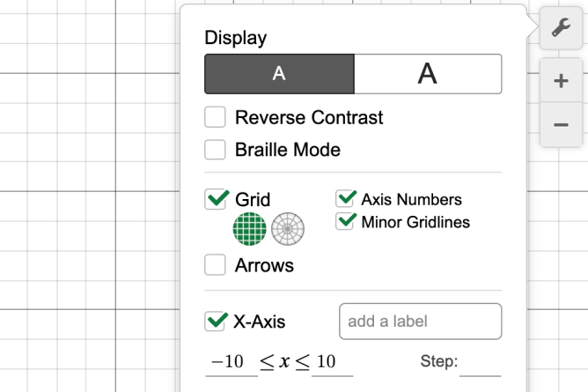
Task: Enable the Braille Mode checkbox
Action: [216, 150]
